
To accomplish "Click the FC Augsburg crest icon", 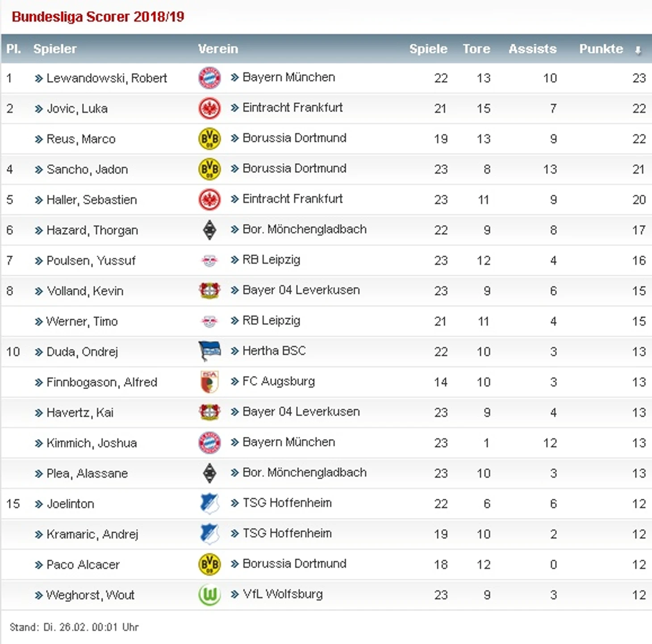I will click(209, 382).
